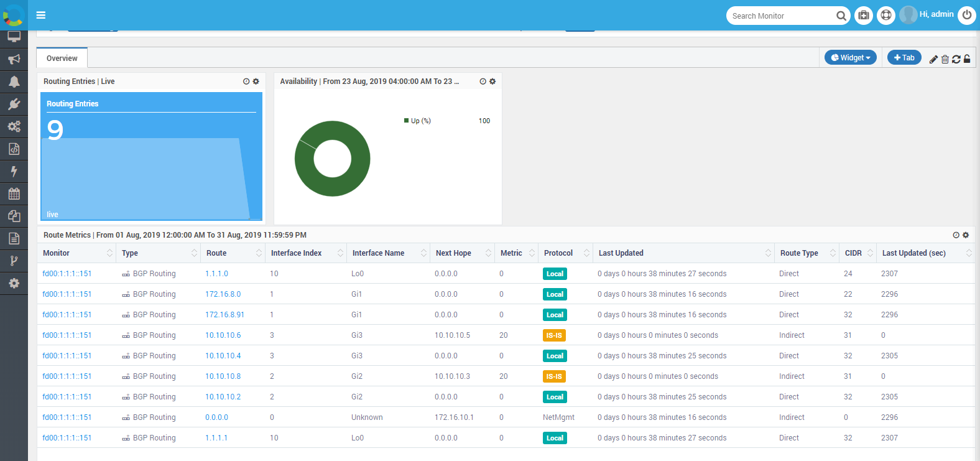Sort by the CIDR column
The width and height of the screenshot is (980, 461).
858,253
